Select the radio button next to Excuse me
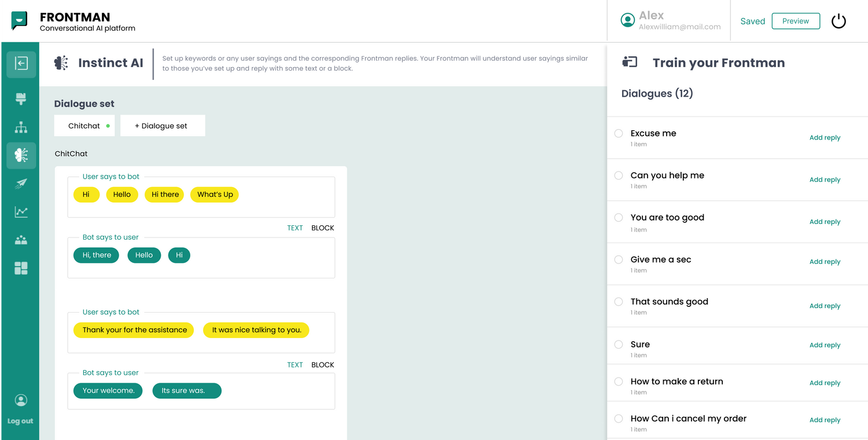Image resolution: width=868 pixels, height=440 pixels. pos(618,133)
